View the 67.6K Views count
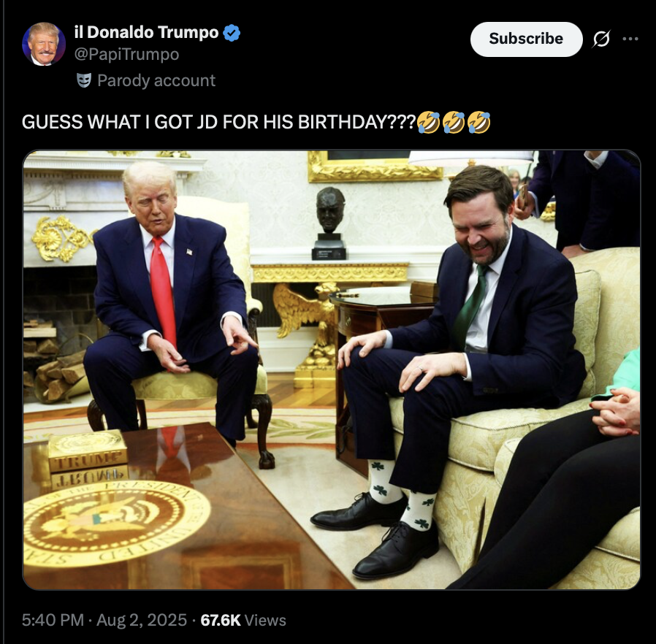Image resolution: width=656 pixels, height=644 pixels. tap(243, 620)
